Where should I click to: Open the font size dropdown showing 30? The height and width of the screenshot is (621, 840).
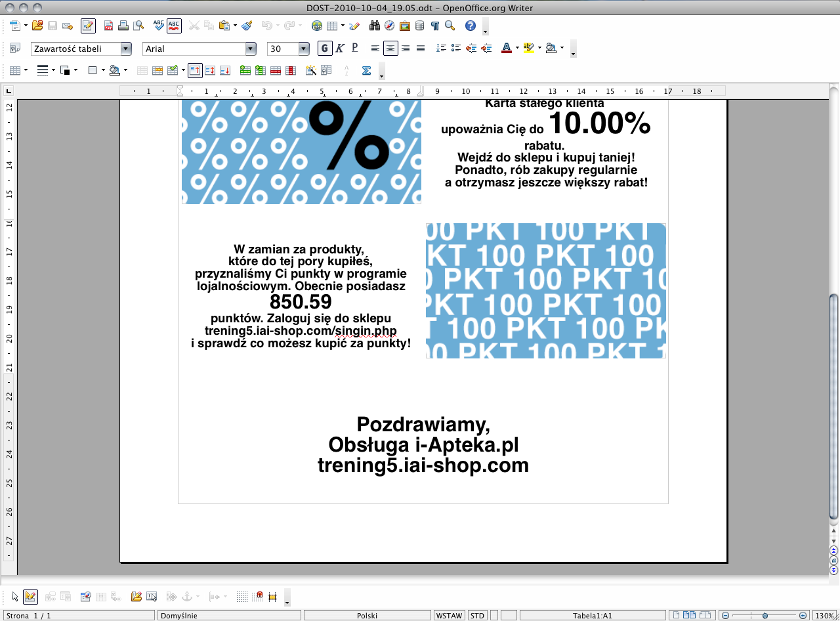[x=303, y=49]
